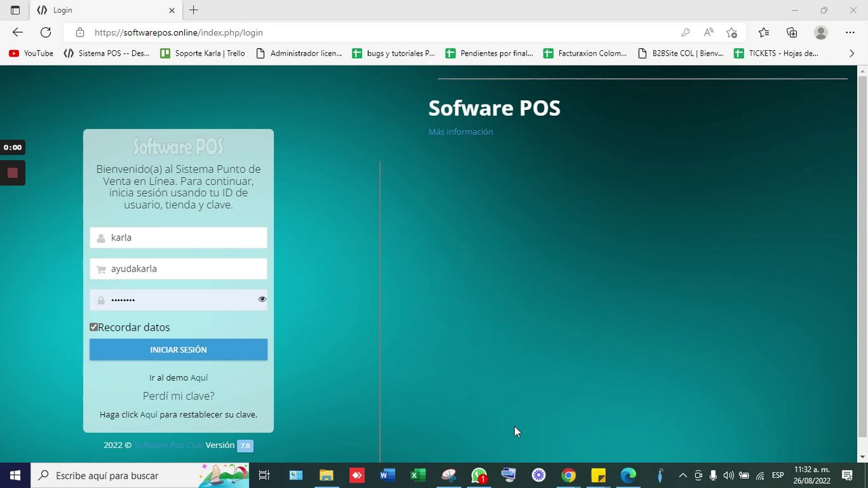Open Snipping Tool from the taskbar

(449, 475)
